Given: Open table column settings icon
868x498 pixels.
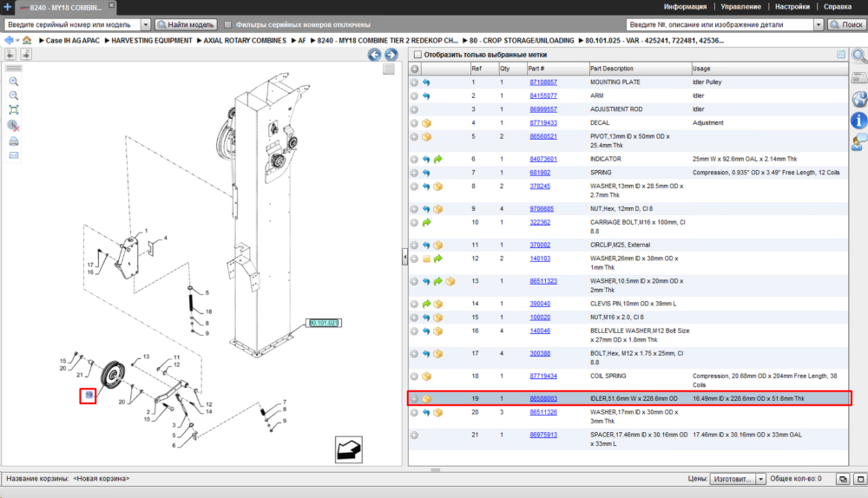Looking at the screenshot, I should pyautogui.click(x=841, y=55).
